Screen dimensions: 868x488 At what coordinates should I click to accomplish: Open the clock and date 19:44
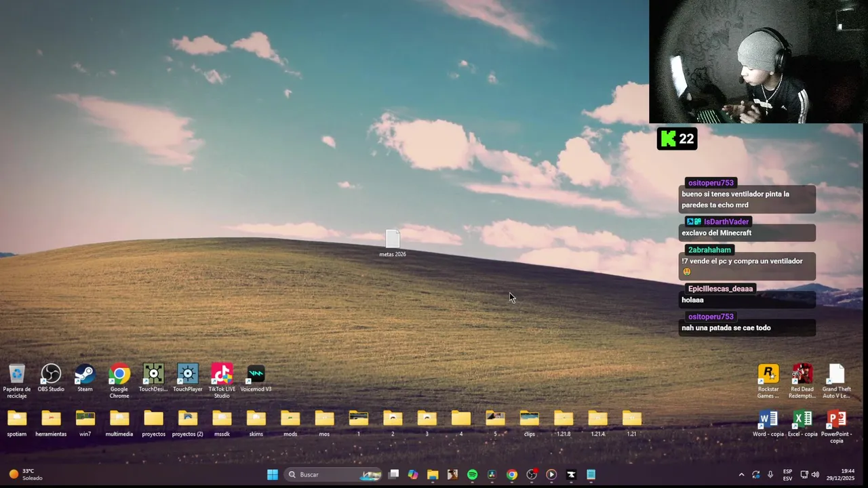pyautogui.click(x=841, y=474)
